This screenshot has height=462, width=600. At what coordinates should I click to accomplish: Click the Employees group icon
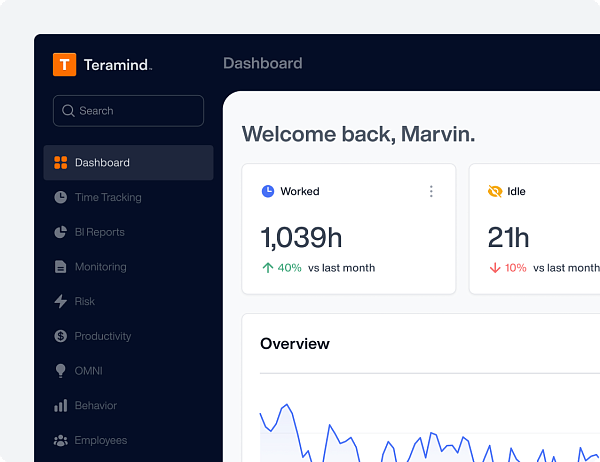click(60, 440)
